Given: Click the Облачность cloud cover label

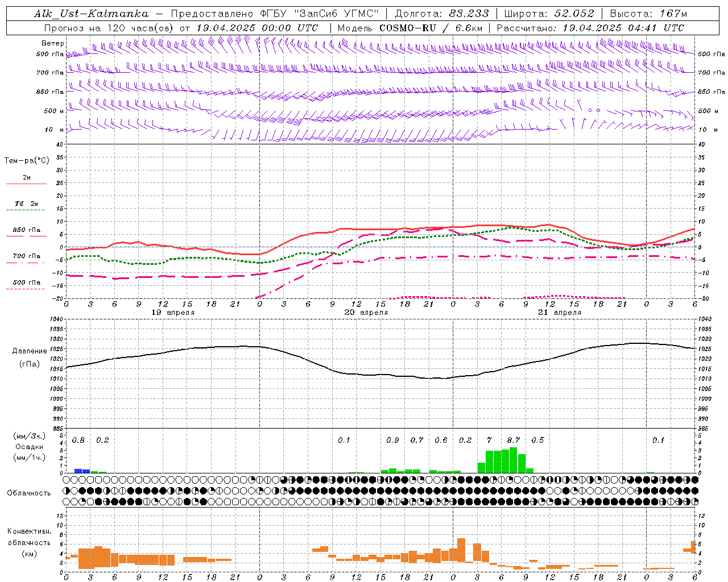Looking at the screenshot, I should click(29, 493).
